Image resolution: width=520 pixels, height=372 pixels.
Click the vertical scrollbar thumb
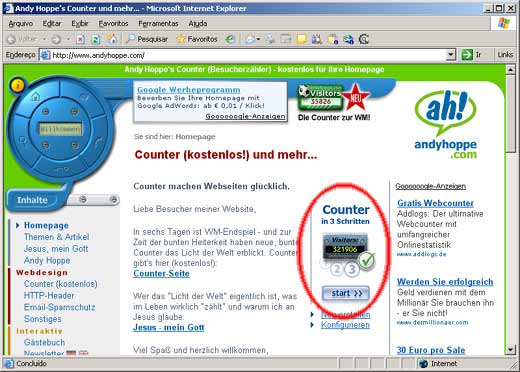click(x=510, y=113)
